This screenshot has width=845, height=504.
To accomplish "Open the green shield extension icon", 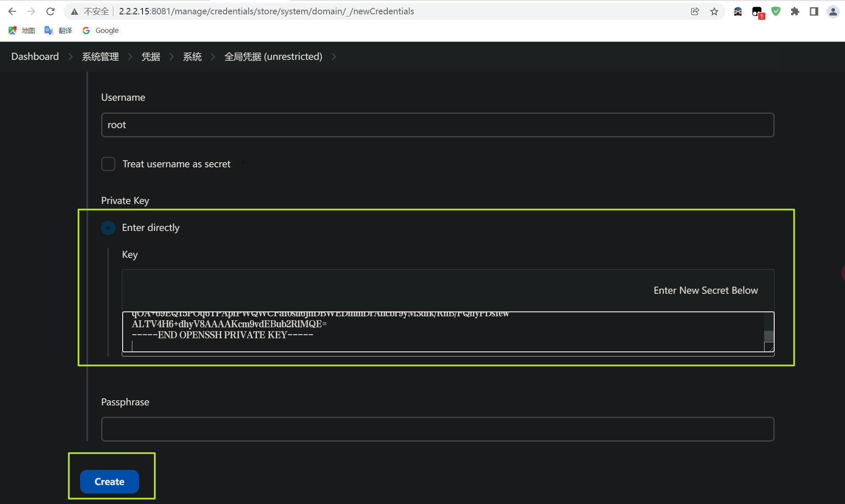I will click(x=776, y=11).
